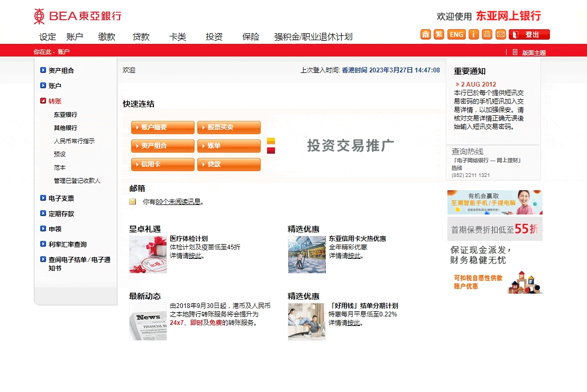This screenshot has height=392, width=587.
Task: Click 按此 link under 东亚信用卡火热优惠
Action: 354,256
